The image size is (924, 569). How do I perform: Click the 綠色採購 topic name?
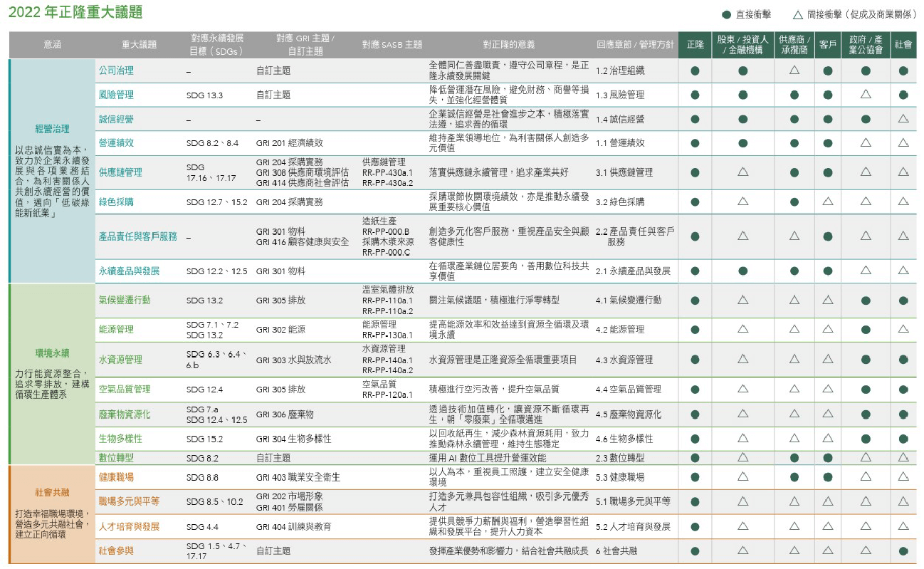coord(116,202)
